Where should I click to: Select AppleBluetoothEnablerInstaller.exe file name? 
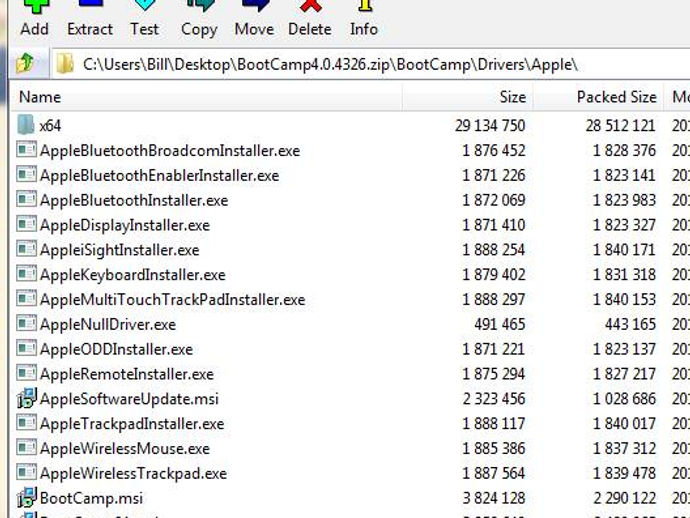(159, 176)
